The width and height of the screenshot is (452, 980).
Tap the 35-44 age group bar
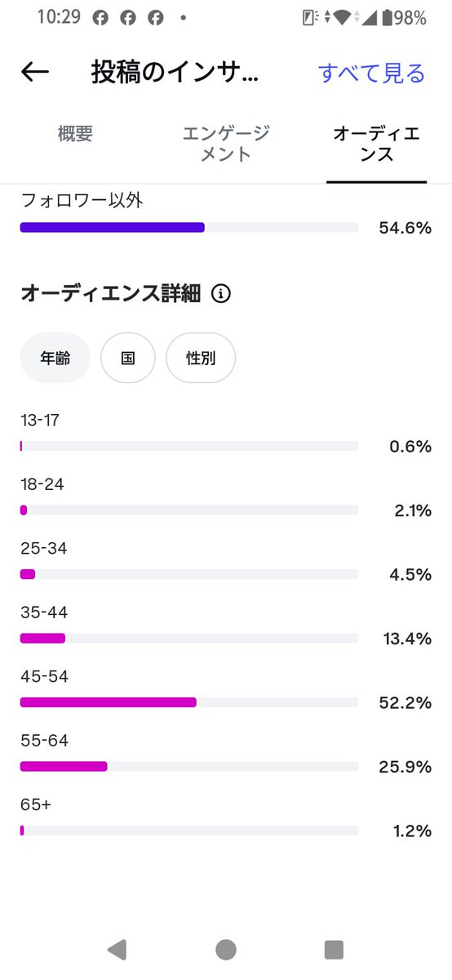pyautogui.click(x=189, y=638)
